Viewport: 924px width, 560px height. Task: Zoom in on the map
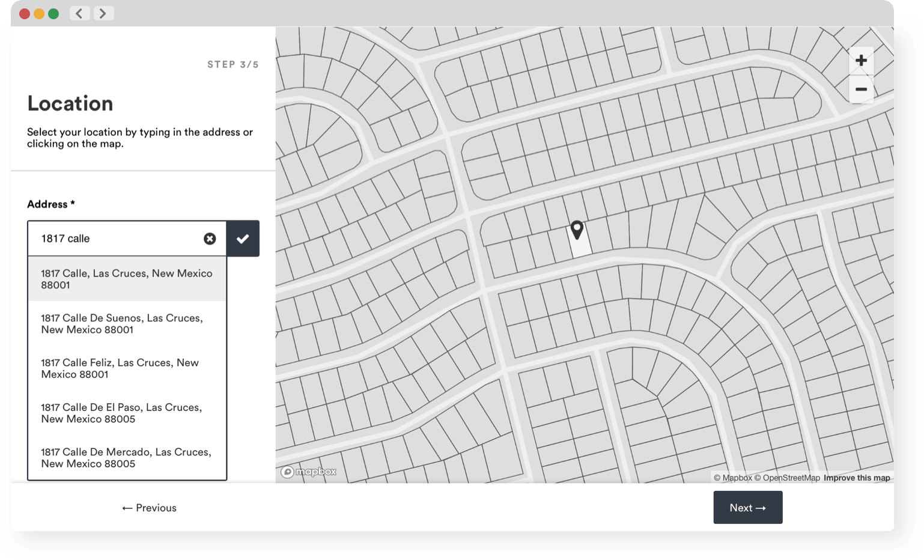861,60
